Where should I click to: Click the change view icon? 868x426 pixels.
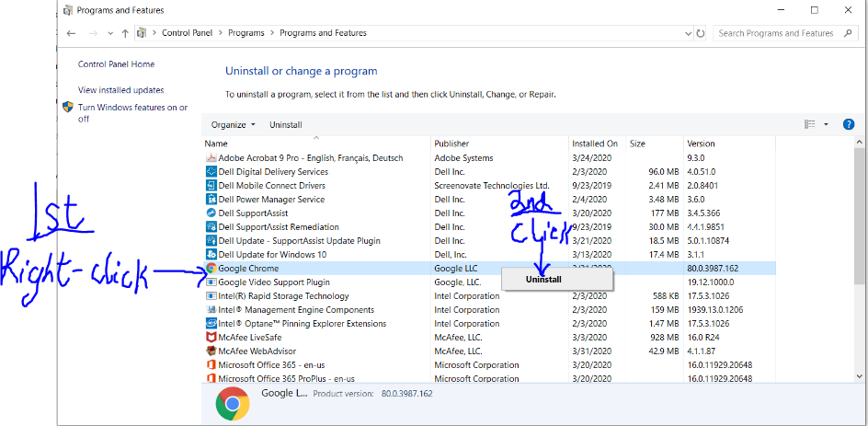coord(810,124)
